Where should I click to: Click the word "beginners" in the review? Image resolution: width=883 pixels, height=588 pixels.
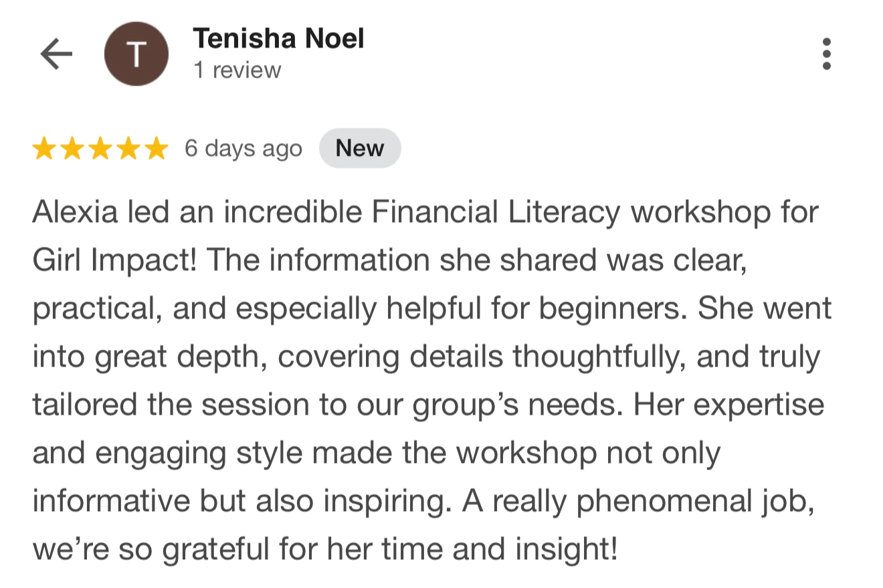pyautogui.click(x=614, y=308)
